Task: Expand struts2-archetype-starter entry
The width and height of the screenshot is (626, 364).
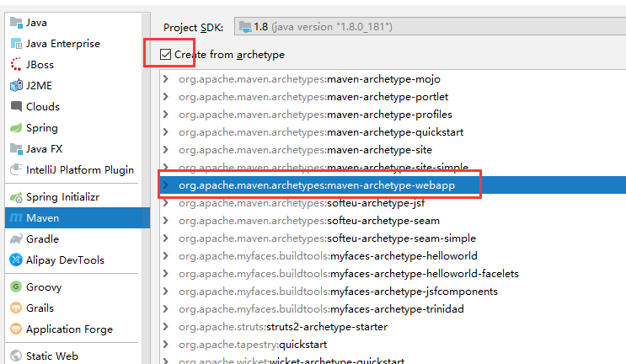Action: click(166, 326)
